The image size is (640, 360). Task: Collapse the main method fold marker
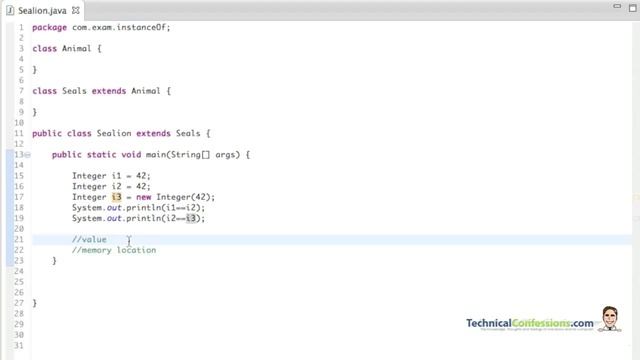(27, 155)
